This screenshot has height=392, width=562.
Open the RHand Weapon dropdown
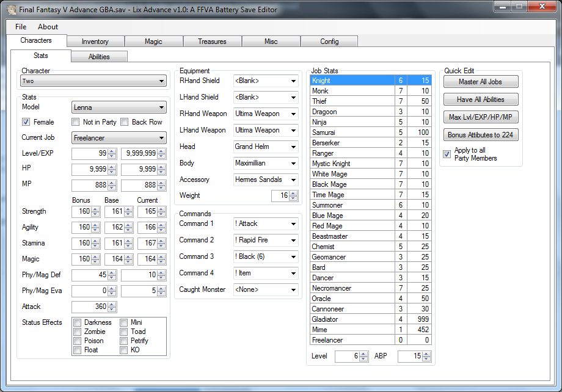[x=266, y=114]
